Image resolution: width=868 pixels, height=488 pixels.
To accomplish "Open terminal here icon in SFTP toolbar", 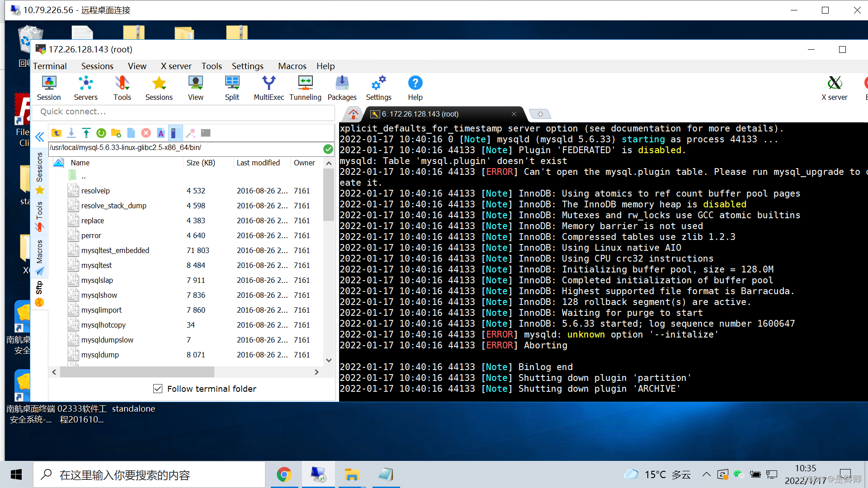I will click(206, 133).
